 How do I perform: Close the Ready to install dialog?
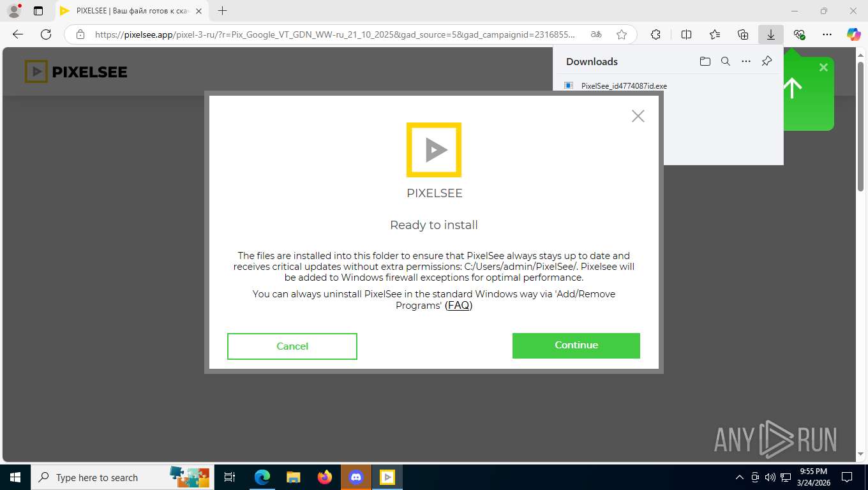tap(638, 116)
